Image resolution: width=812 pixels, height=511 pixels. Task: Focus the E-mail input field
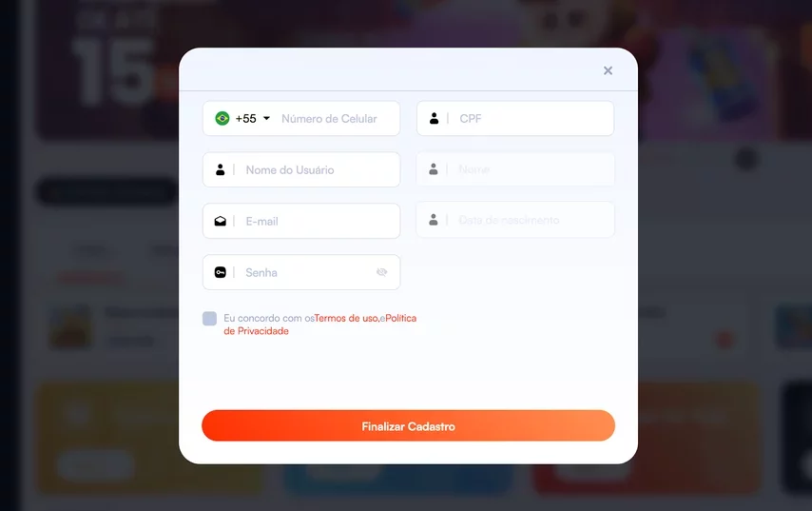(301, 221)
